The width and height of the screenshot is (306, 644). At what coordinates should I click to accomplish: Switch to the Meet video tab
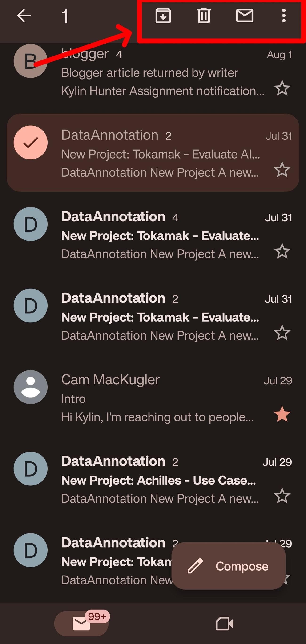[224, 624]
